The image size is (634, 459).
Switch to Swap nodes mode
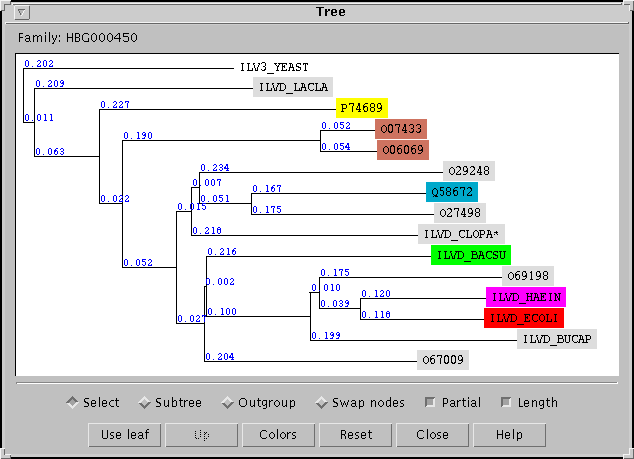point(321,403)
